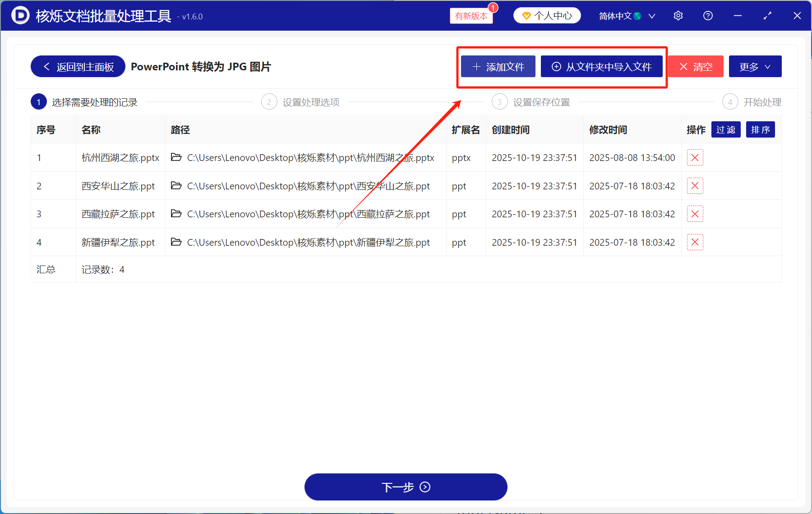Minimize the application window
The height and width of the screenshot is (514, 812).
click(x=738, y=16)
